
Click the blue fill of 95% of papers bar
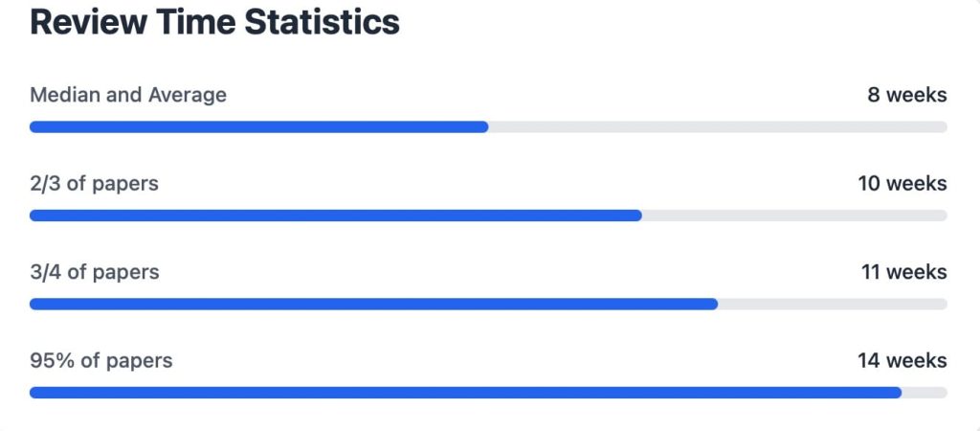pos(466,393)
